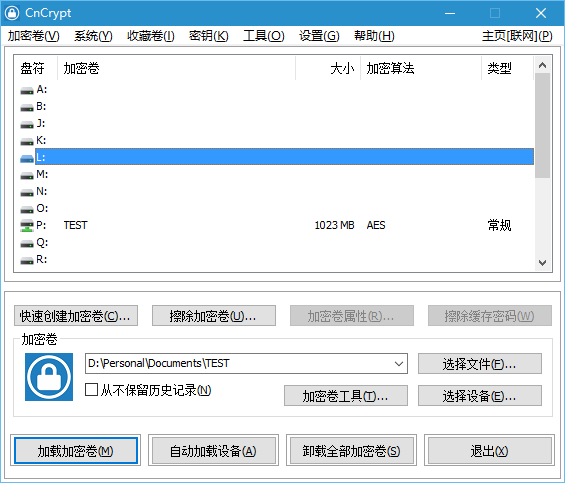Image resolution: width=565 pixels, height=483 pixels.
Task: Click 卸载全部加密卷(S) button
Action: [x=351, y=450]
